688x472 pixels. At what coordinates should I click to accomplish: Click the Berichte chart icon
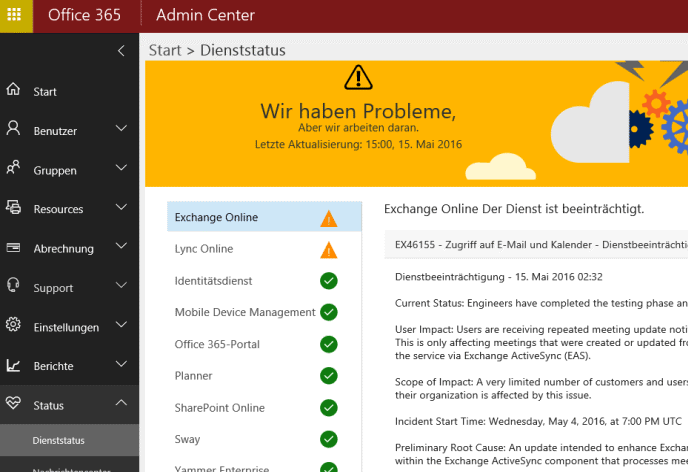click(x=13, y=365)
